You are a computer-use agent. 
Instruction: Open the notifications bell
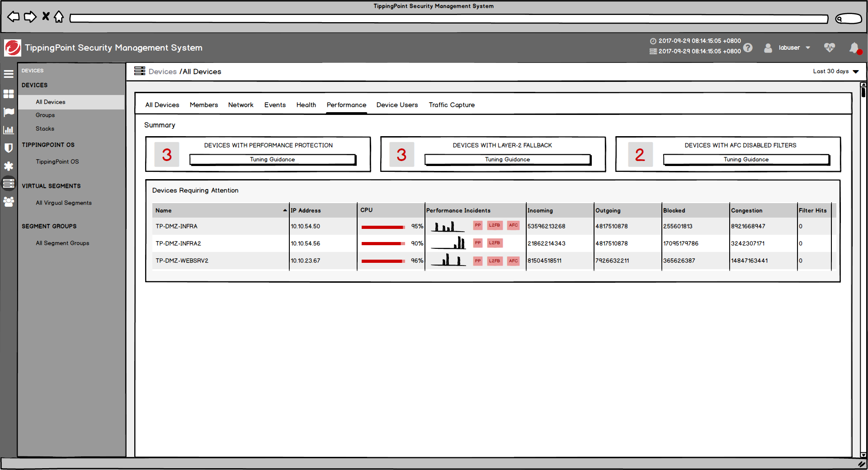point(854,47)
